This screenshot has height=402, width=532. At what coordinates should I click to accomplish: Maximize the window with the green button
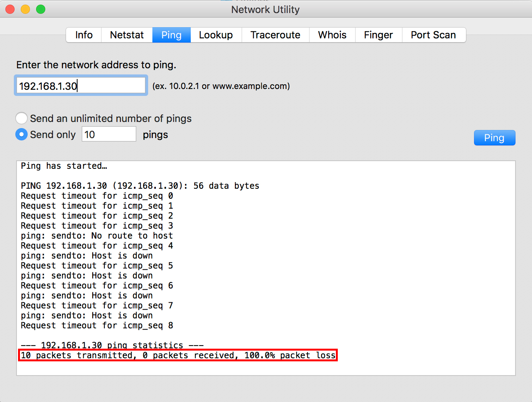pyautogui.click(x=41, y=9)
